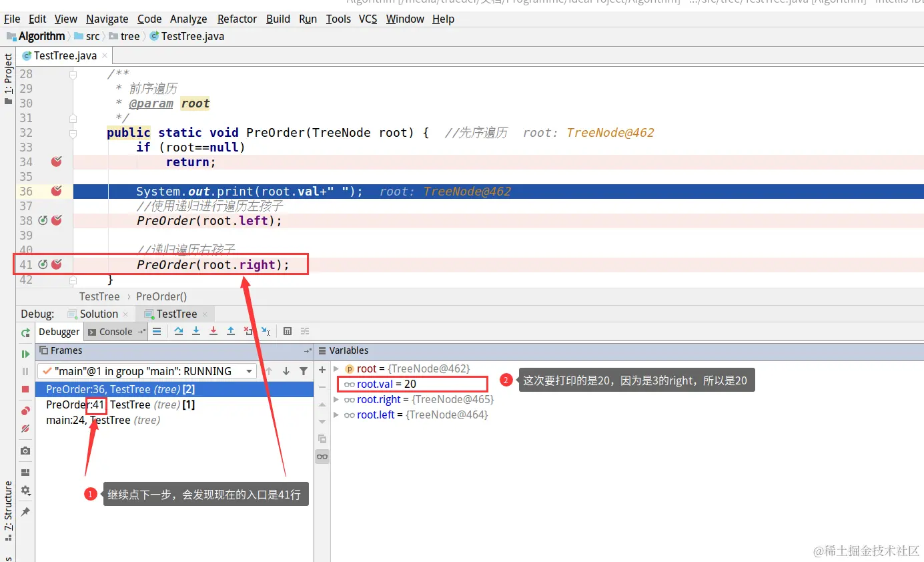Image resolution: width=924 pixels, height=562 pixels.
Task: Click the Step Into icon
Action: tap(196, 331)
